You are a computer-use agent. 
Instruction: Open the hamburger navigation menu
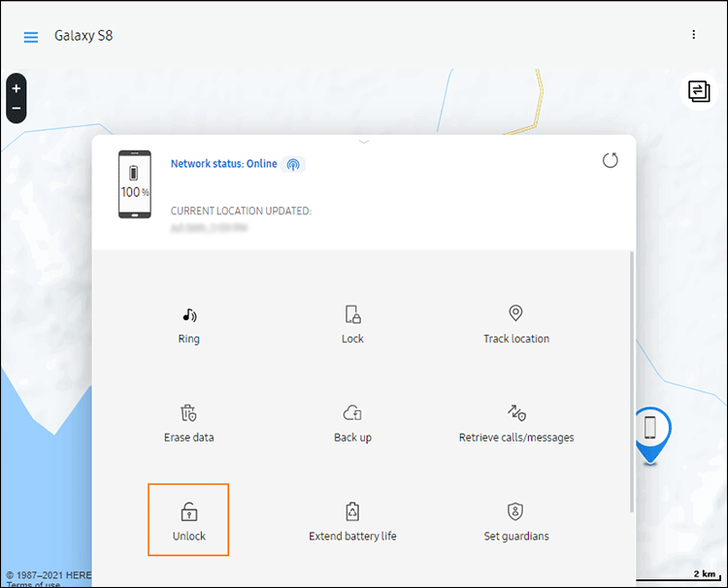(x=31, y=37)
